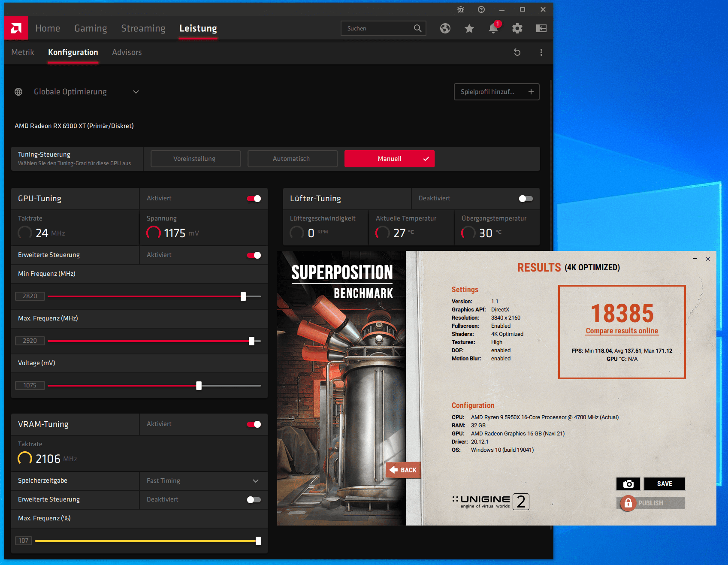Open the help question mark icon
The height and width of the screenshot is (565, 728).
click(481, 9)
